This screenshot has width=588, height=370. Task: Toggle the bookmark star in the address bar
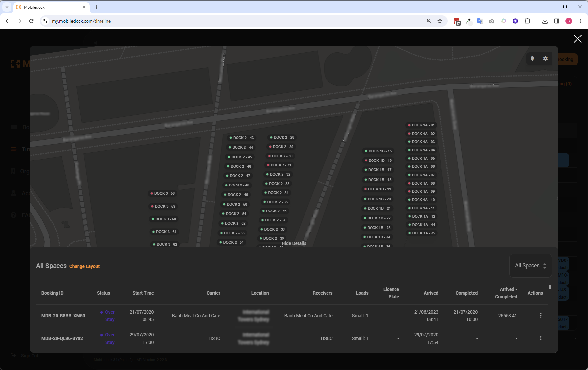click(440, 21)
